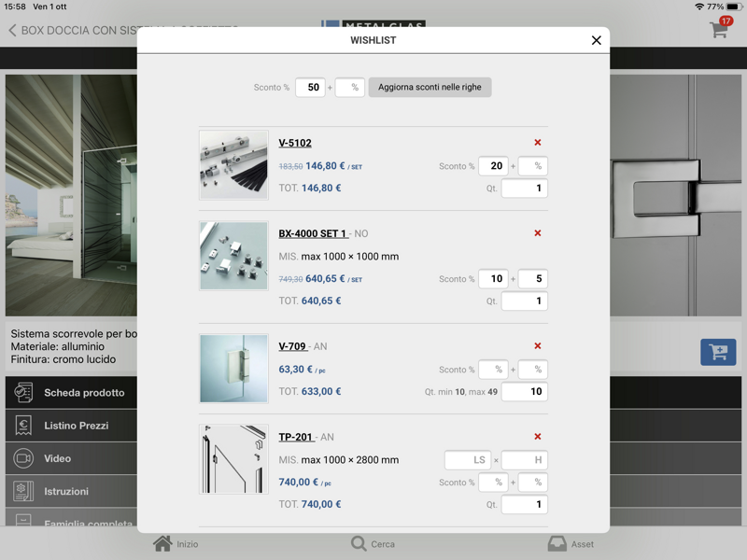Edit the V-709 quantity field showing 10
The image size is (747, 560).
[524, 392]
